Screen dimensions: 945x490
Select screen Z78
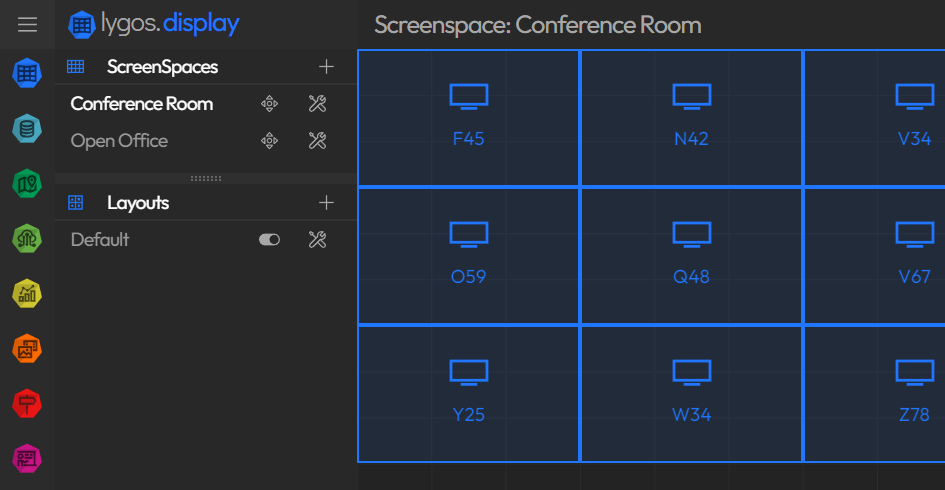click(875, 394)
